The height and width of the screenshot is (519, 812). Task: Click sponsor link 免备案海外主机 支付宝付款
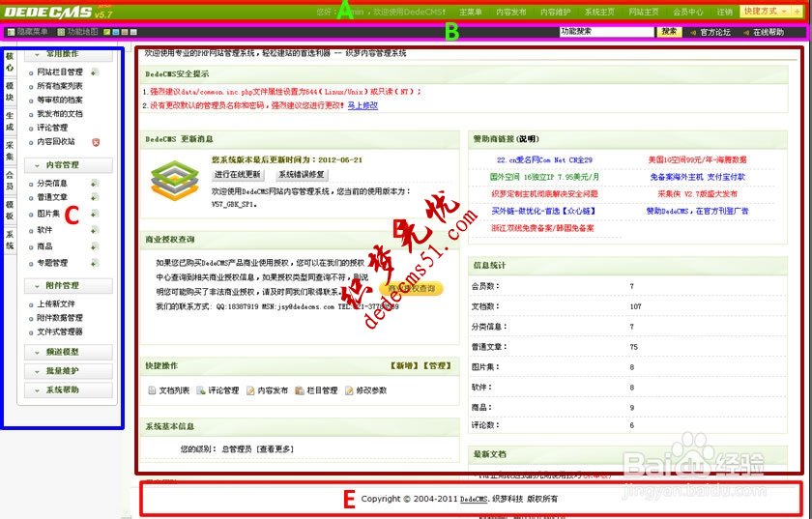click(697, 177)
